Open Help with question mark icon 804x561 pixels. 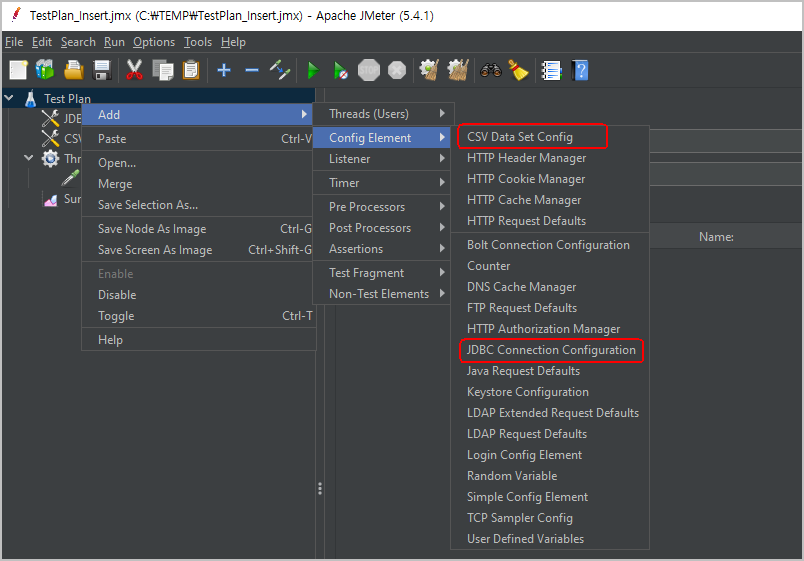580,70
